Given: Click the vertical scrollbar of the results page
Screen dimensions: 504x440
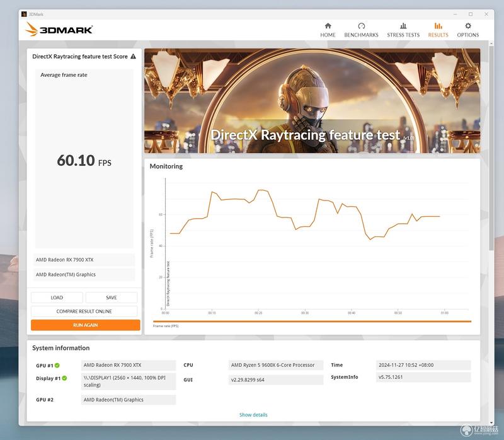Looking at the screenshot, I should pos(491,148).
